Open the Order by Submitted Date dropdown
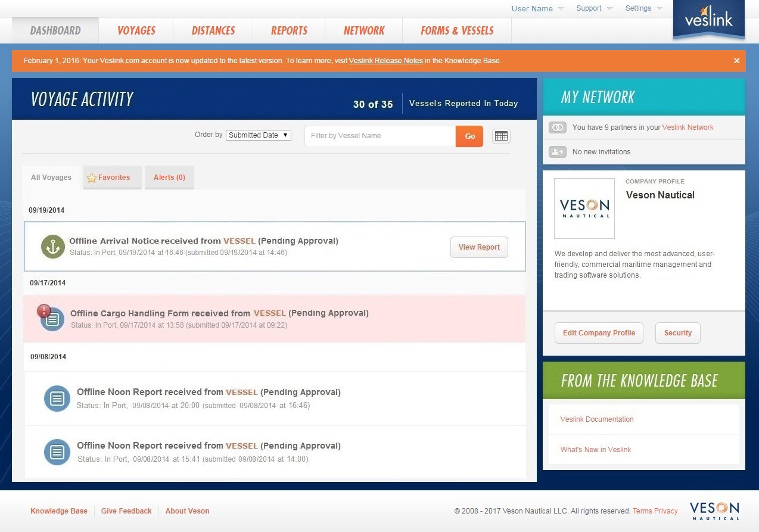This screenshot has height=532, width=759. tap(259, 135)
